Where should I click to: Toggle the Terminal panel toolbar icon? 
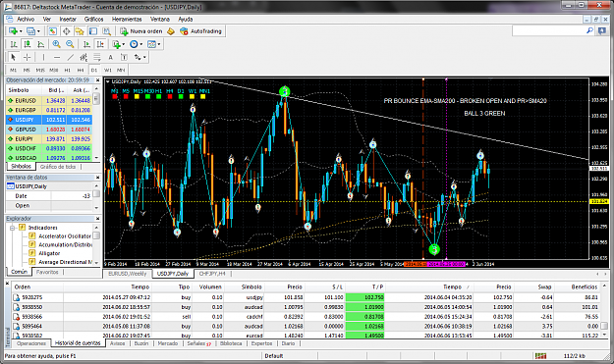(x=92, y=31)
